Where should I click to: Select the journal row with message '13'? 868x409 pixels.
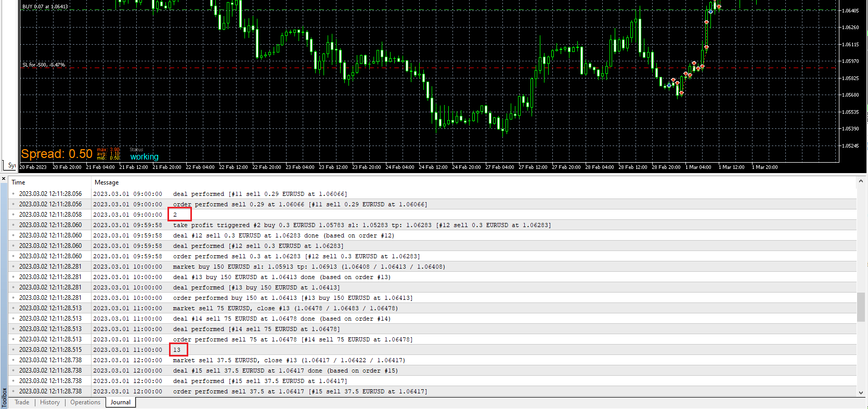coord(433,350)
